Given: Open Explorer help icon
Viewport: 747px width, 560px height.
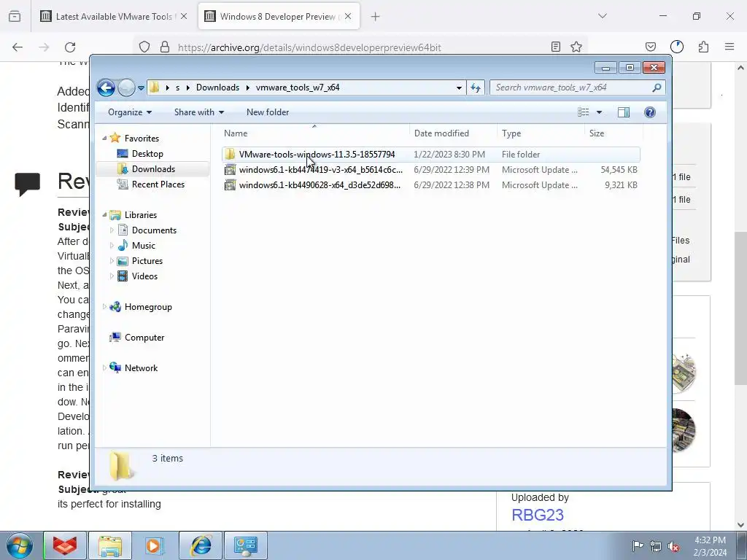Looking at the screenshot, I should [x=649, y=112].
